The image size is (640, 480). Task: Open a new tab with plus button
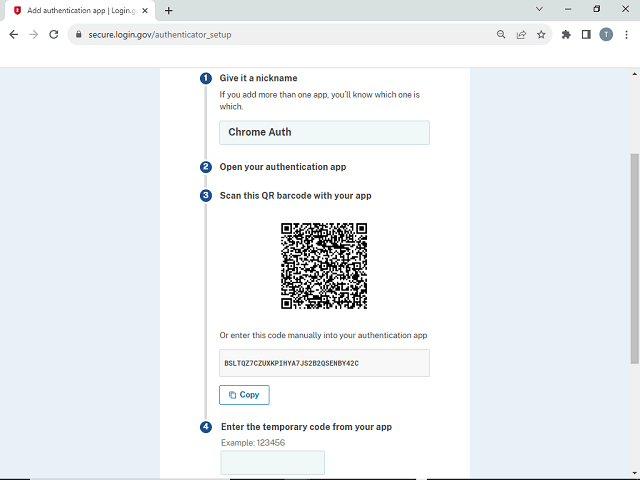click(169, 11)
